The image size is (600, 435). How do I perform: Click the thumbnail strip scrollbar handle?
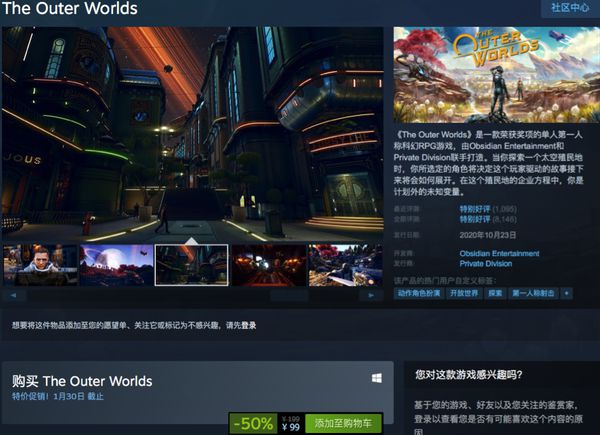coord(289,295)
